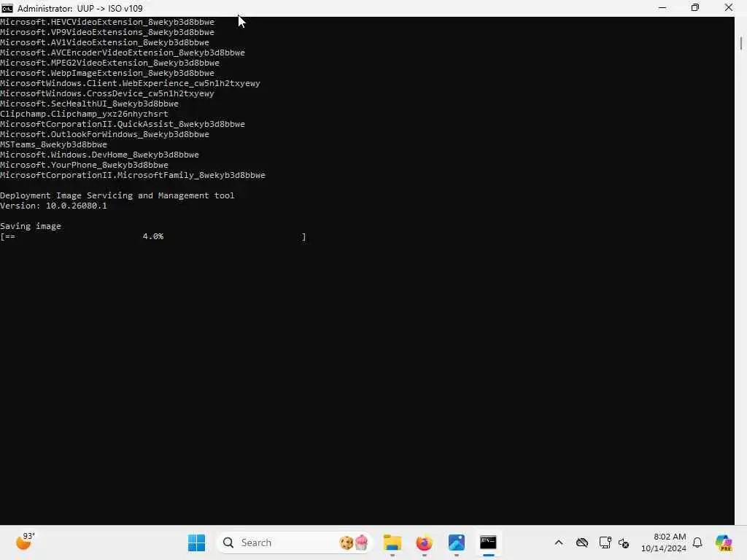Click the cmd window system menu icon
This screenshot has width=747, height=560.
(7, 8)
